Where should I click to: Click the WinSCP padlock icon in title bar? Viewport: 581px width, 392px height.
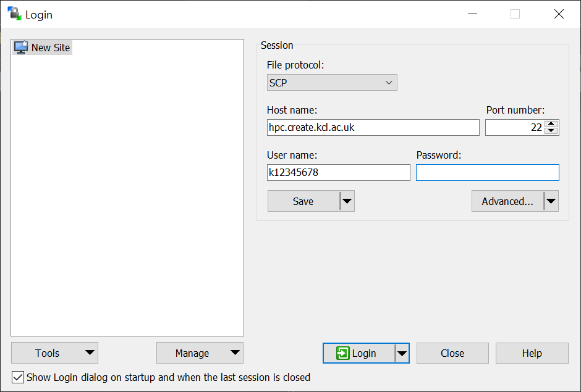click(x=14, y=14)
